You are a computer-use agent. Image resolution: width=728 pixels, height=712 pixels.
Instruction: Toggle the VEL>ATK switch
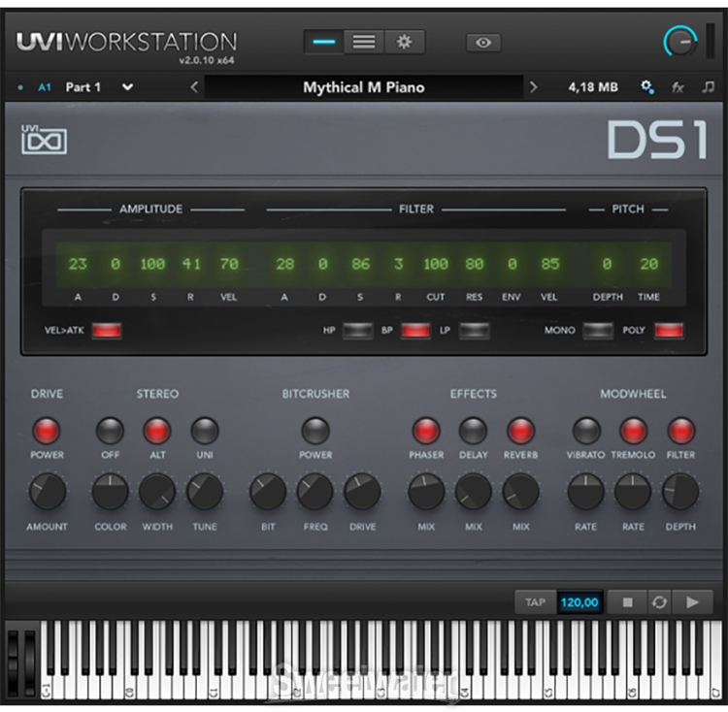pyautogui.click(x=107, y=330)
